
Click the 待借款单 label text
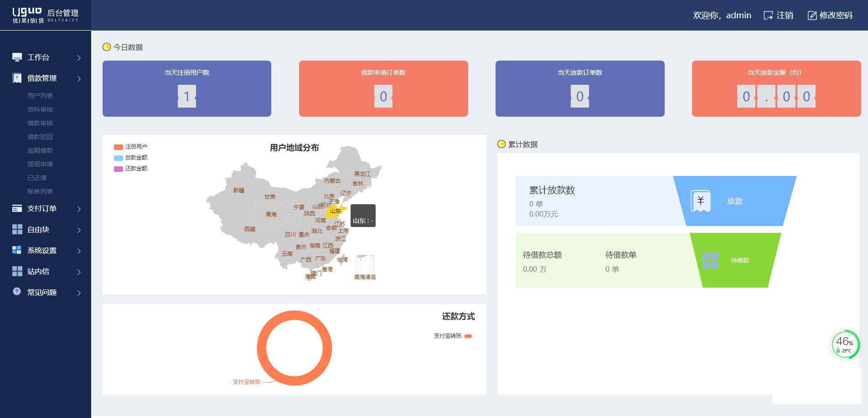click(x=620, y=255)
